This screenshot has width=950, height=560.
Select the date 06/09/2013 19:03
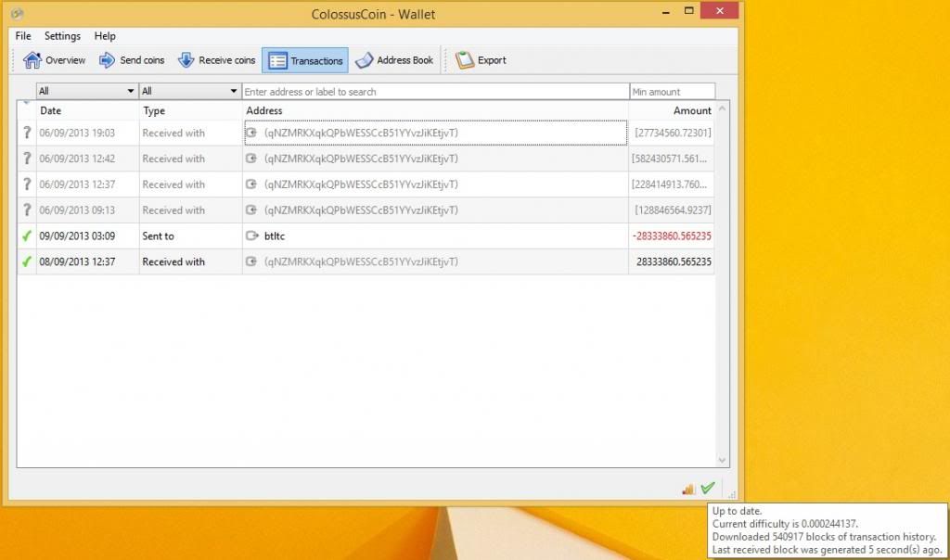[77, 134]
